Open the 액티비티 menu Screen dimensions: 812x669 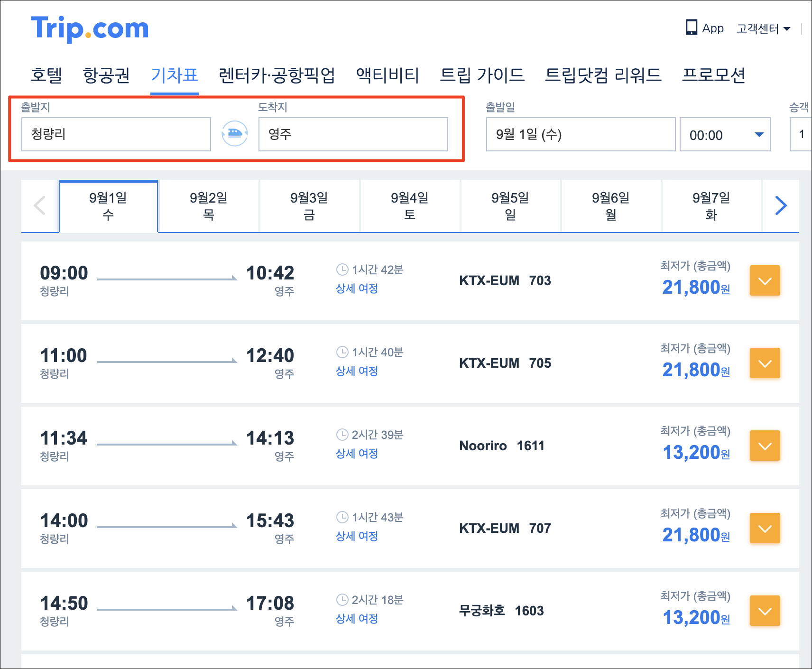click(388, 75)
